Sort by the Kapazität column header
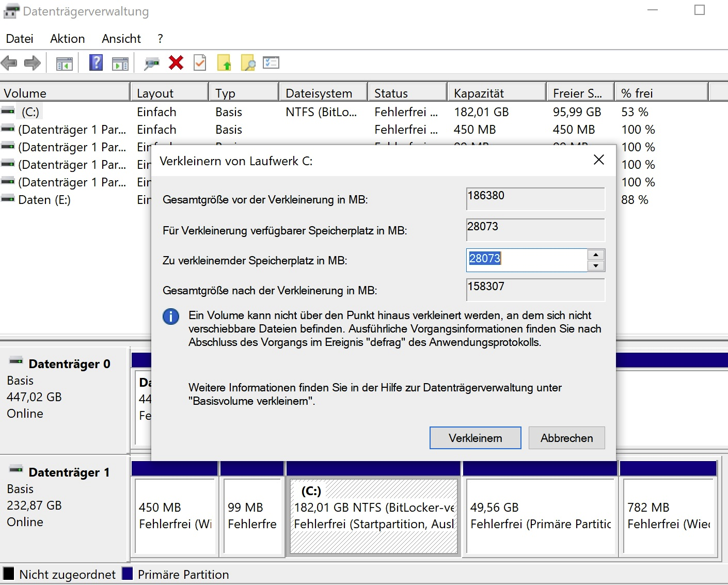The image size is (728, 585). pyautogui.click(x=497, y=93)
